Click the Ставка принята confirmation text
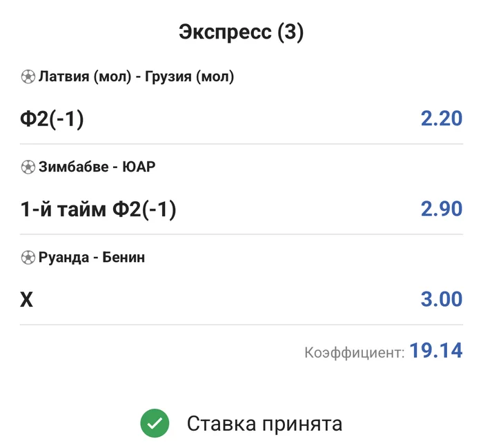483x448 pixels. tap(264, 423)
